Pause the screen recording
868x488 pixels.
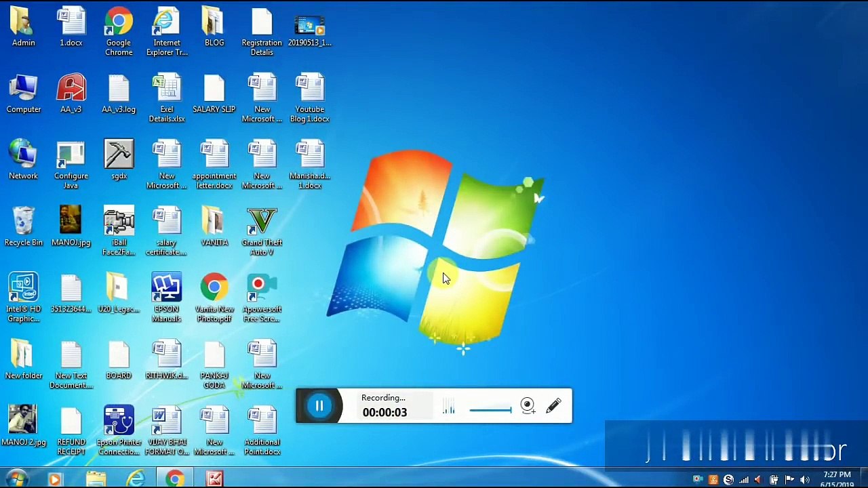pyautogui.click(x=319, y=406)
